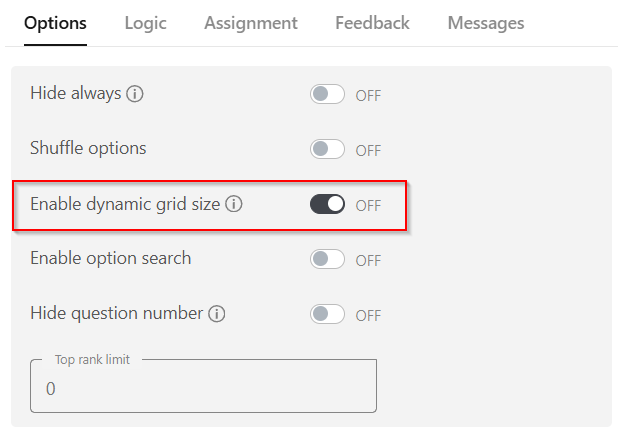Go to the Assignment tab
628x435 pixels.
coord(251,23)
